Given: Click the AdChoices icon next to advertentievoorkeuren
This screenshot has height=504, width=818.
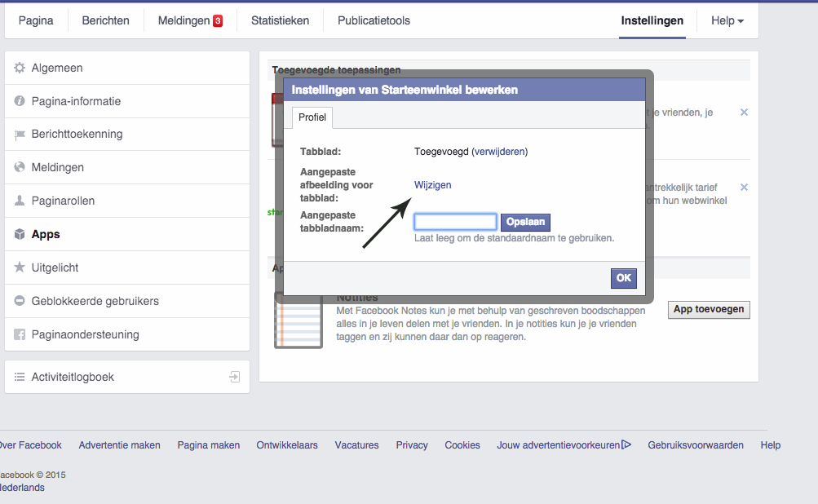Looking at the screenshot, I should point(626,445).
